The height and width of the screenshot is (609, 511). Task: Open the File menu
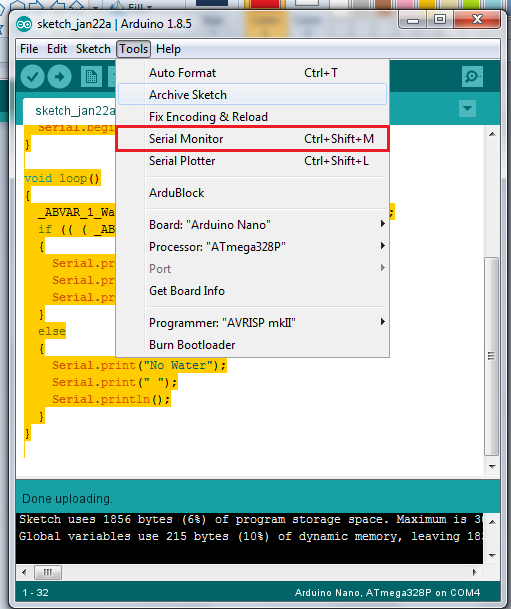(x=29, y=49)
